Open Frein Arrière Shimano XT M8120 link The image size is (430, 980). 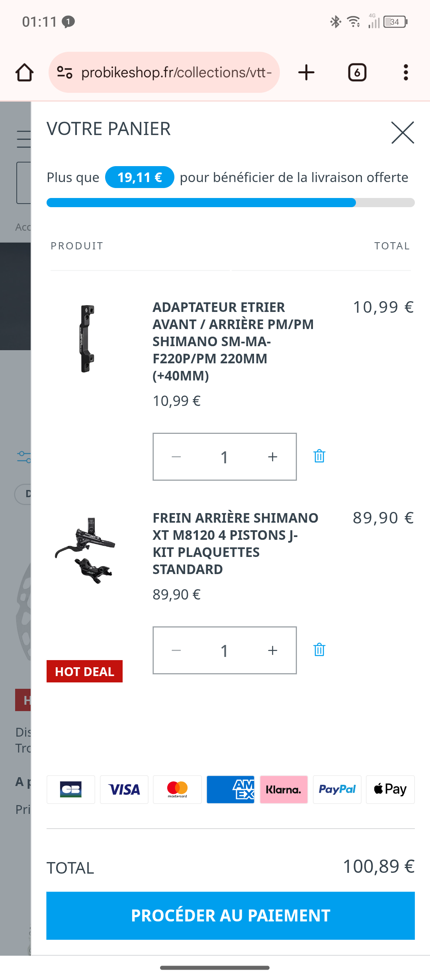[x=235, y=543]
